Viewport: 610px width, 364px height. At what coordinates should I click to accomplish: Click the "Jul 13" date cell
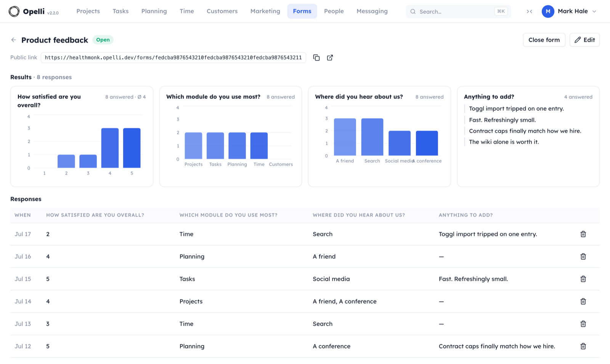pyautogui.click(x=23, y=324)
